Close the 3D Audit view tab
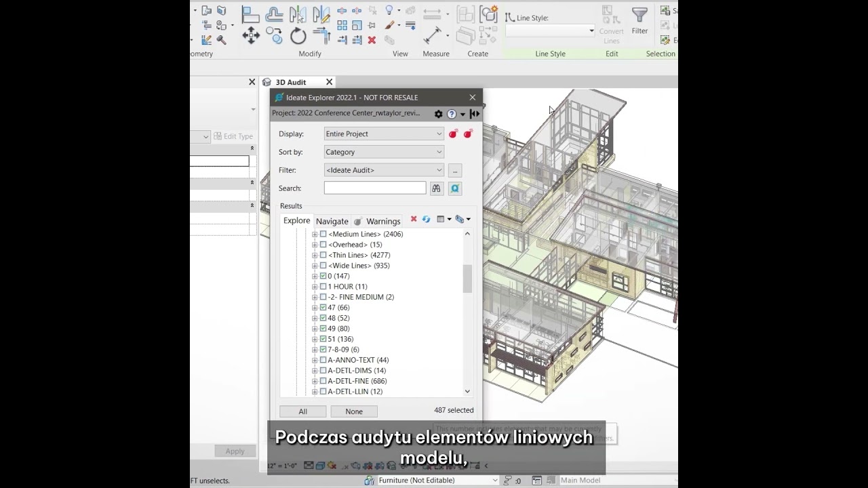 330,82
